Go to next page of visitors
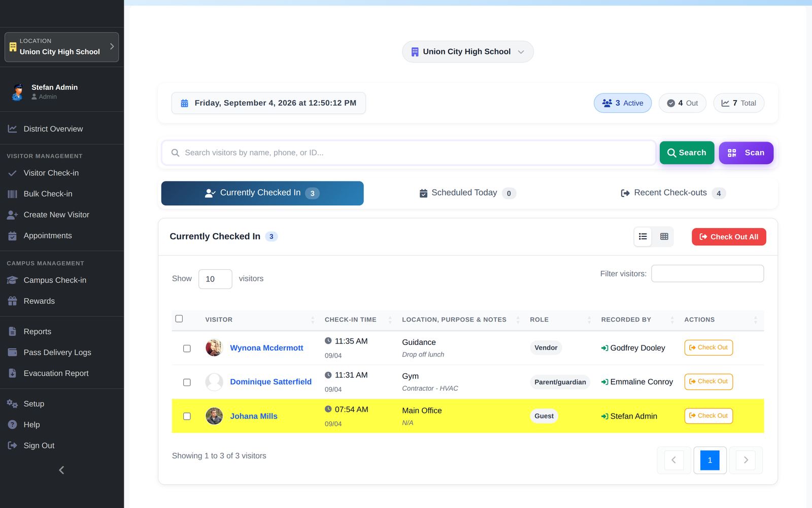Image resolution: width=812 pixels, height=508 pixels. (x=746, y=460)
